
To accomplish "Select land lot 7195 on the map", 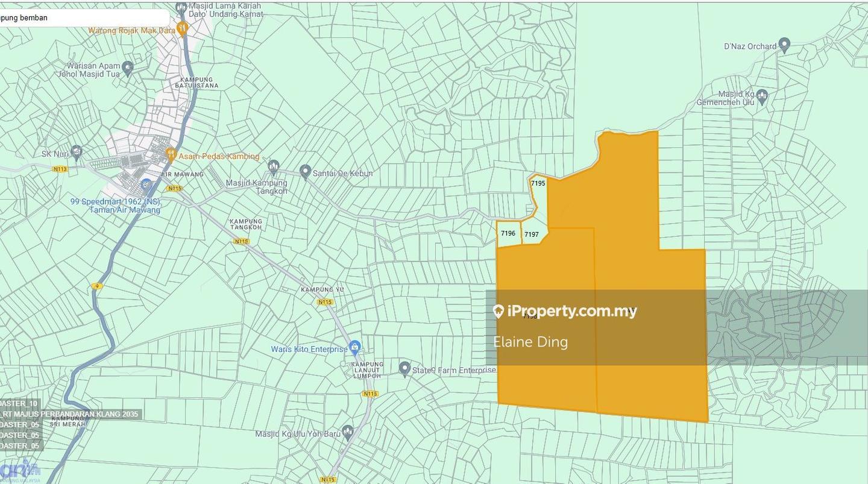I will (538, 183).
